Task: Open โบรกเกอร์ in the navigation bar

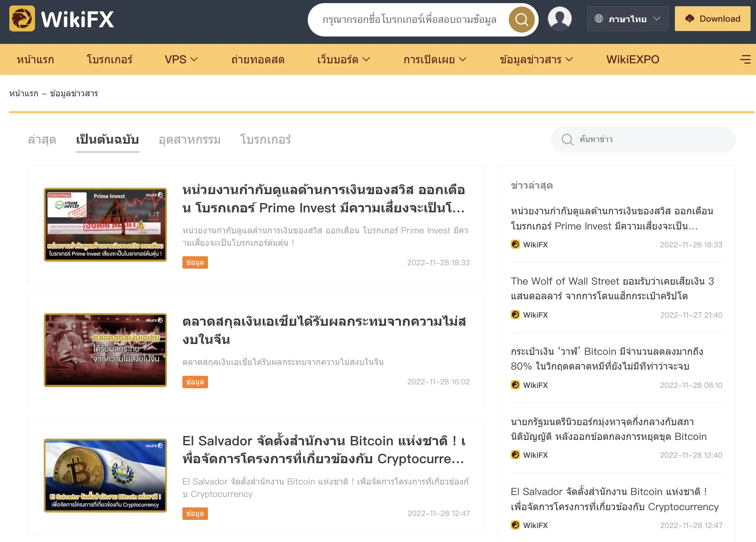Action: pos(110,59)
